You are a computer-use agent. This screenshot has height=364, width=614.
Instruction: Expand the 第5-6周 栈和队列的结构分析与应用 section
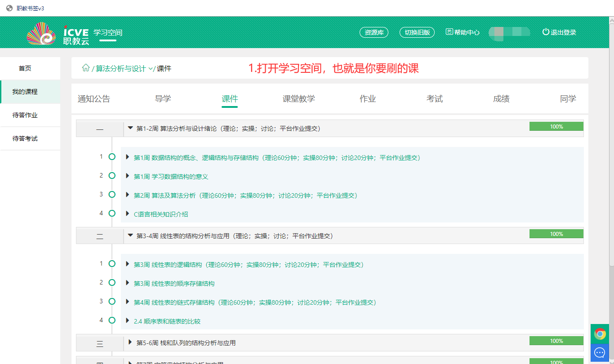pyautogui.click(x=130, y=342)
